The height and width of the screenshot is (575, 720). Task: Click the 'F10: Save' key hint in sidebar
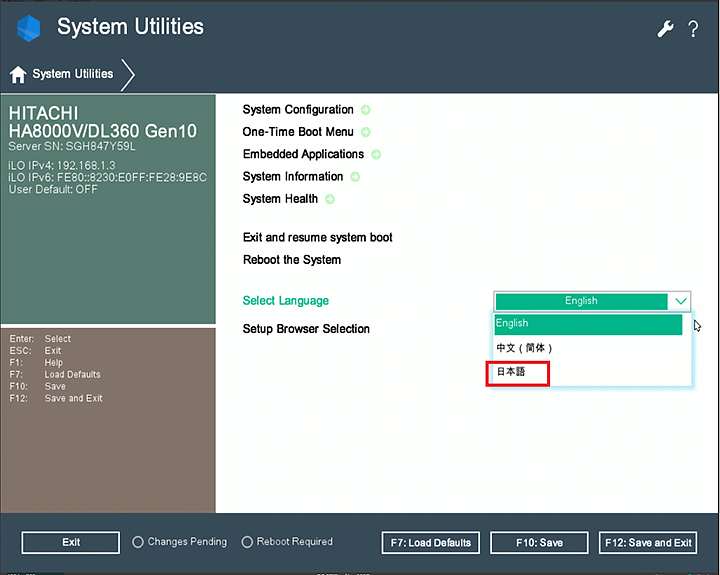[x=37, y=387]
